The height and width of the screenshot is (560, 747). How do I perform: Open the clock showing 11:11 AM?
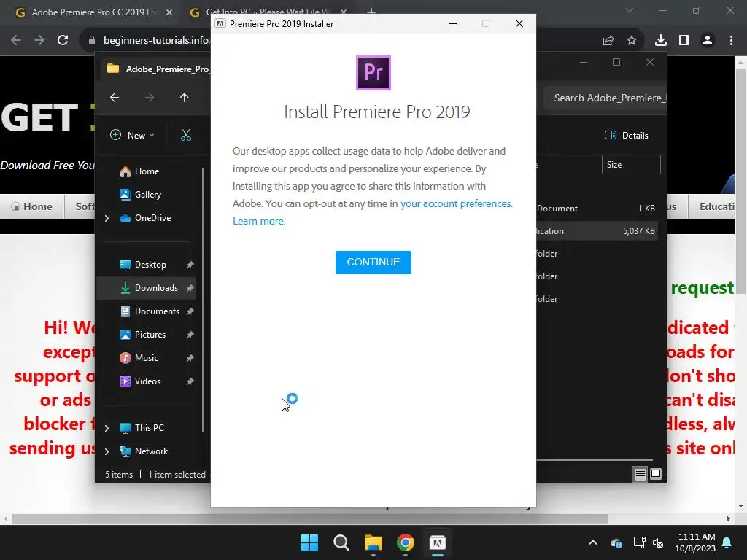pos(695,542)
